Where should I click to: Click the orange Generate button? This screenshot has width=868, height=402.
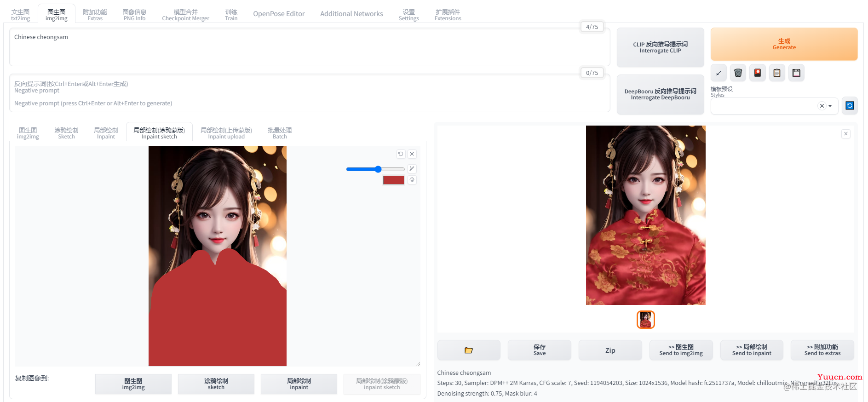point(784,44)
